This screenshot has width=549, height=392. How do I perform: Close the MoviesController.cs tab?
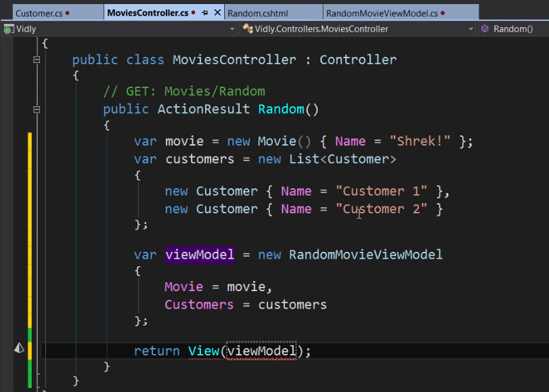tap(217, 13)
